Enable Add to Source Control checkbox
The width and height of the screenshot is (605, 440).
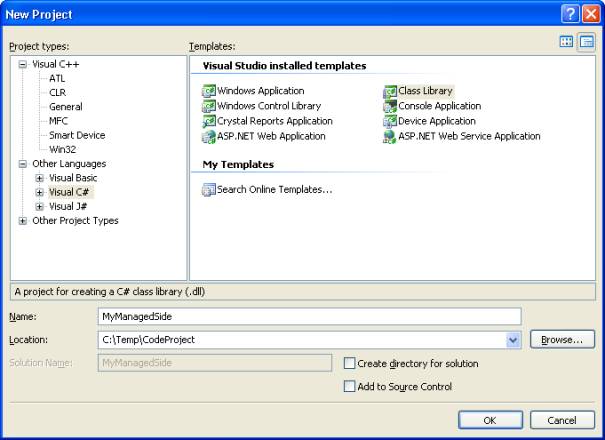pyautogui.click(x=349, y=386)
